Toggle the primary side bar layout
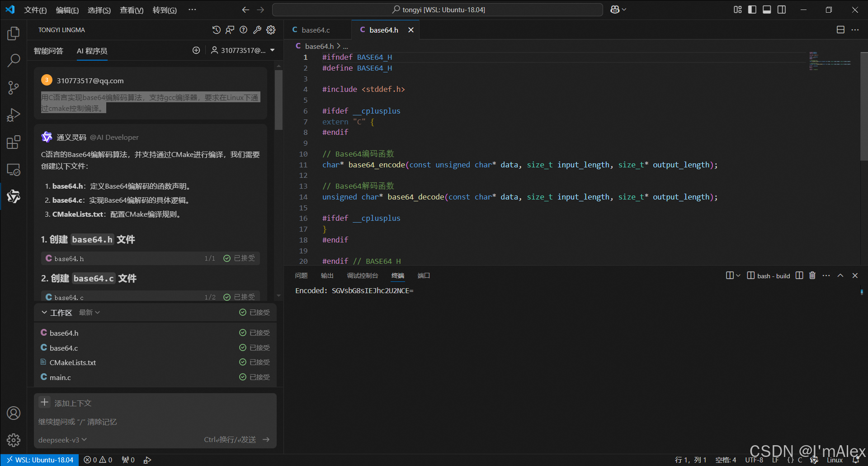The height and width of the screenshot is (466, 868). (752, 10)
